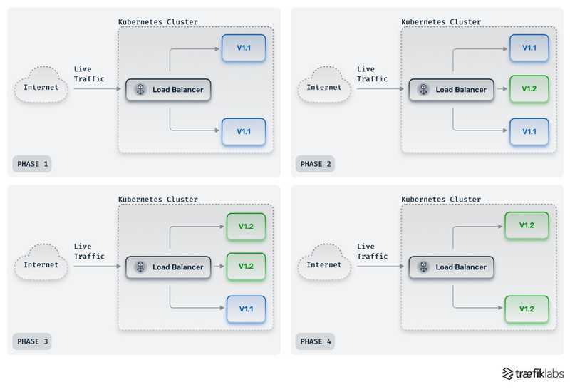
Task: Select the PHASE 4 badge
Action: pos(315,342)
